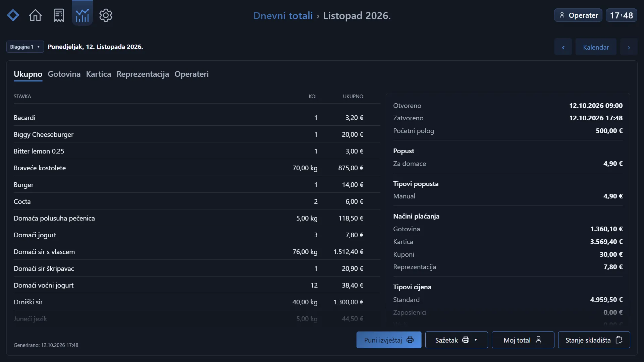Select Domaći voćni jogurt row
This screenshot has width=644, height=362.
(197, 285)
